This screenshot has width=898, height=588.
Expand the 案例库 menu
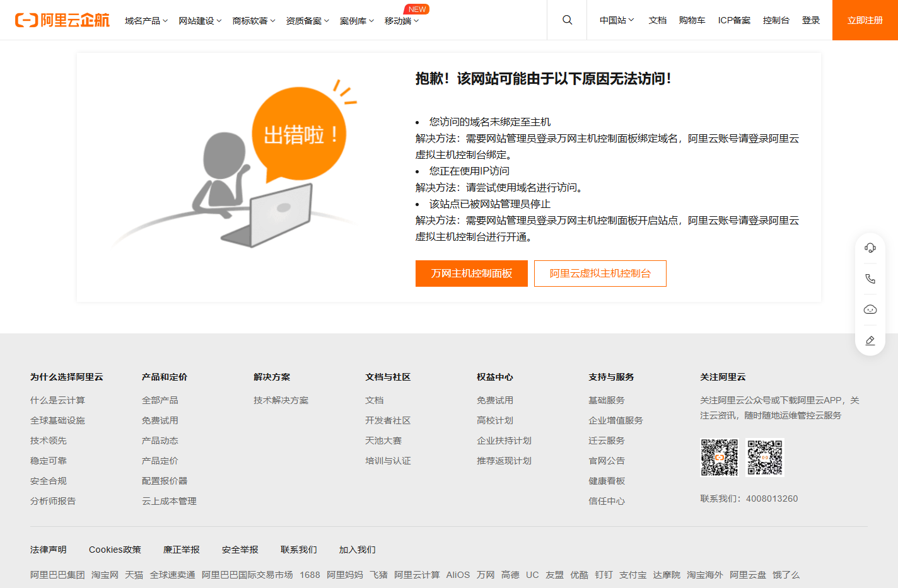click(356, 21)
